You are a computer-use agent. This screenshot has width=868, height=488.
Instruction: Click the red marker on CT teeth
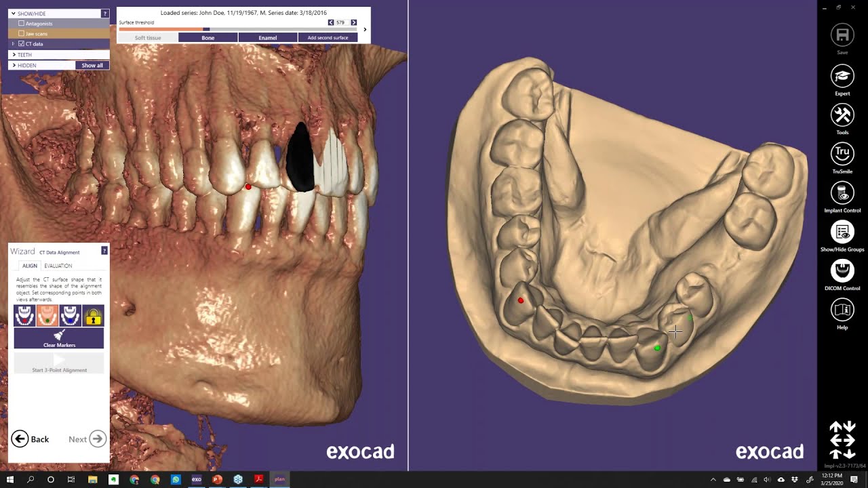pos(248,186)
